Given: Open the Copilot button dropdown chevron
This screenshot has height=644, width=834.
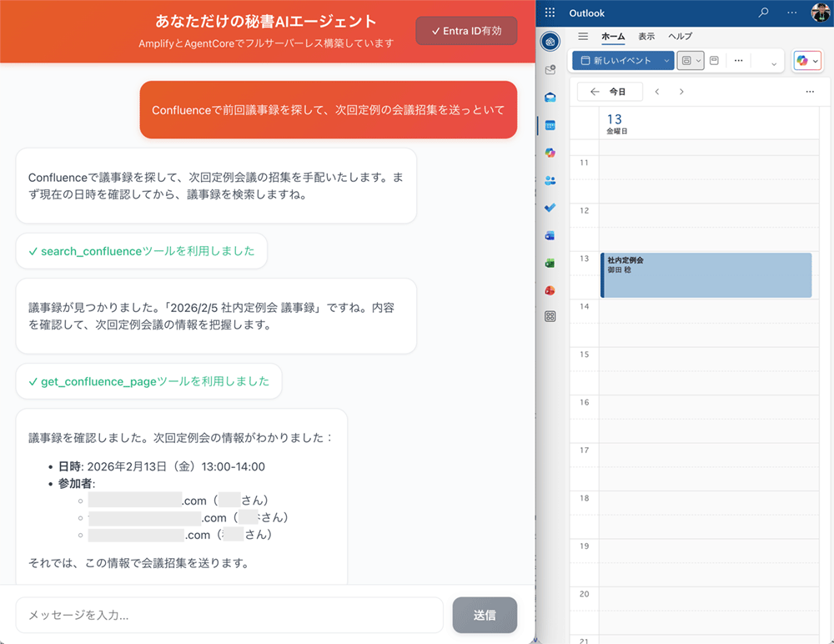Looking at the screenshot, I should point(816,61).
